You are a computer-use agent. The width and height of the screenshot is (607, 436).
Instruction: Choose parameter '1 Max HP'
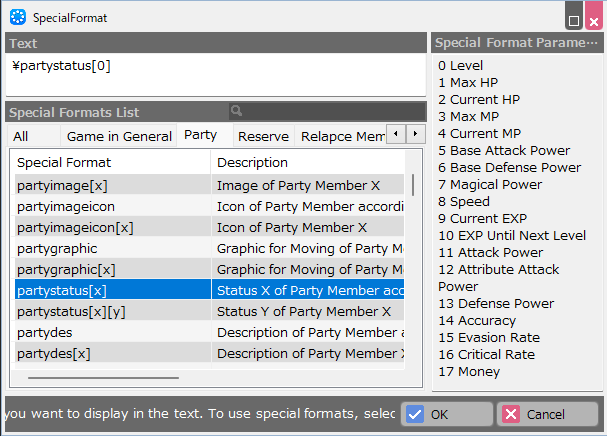click(468, 82)
